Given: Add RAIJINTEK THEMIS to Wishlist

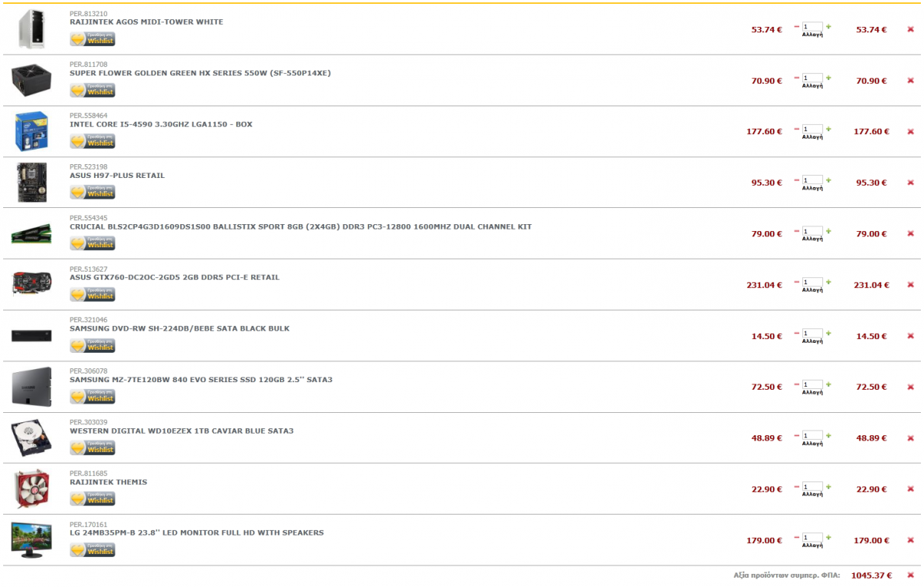Looking at the screenshot, I should tap(92, 499).
